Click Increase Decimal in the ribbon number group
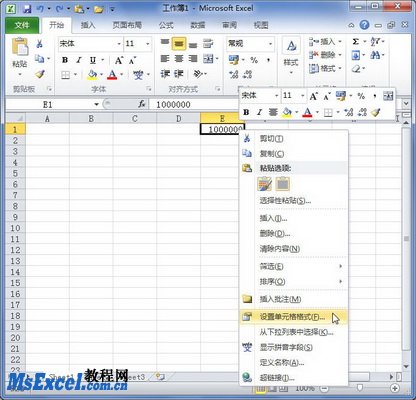416x400 pixels. click(x=233, y=74)
